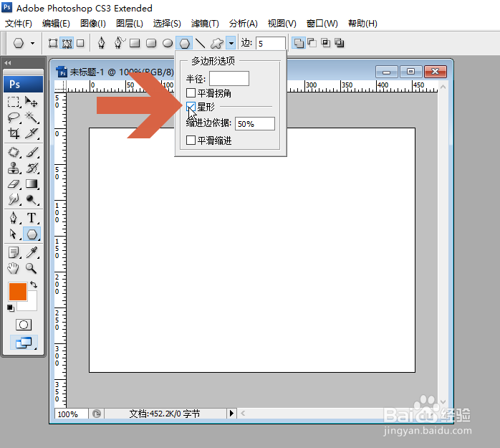Select the Clone Stamp tool

click(14, 168)
